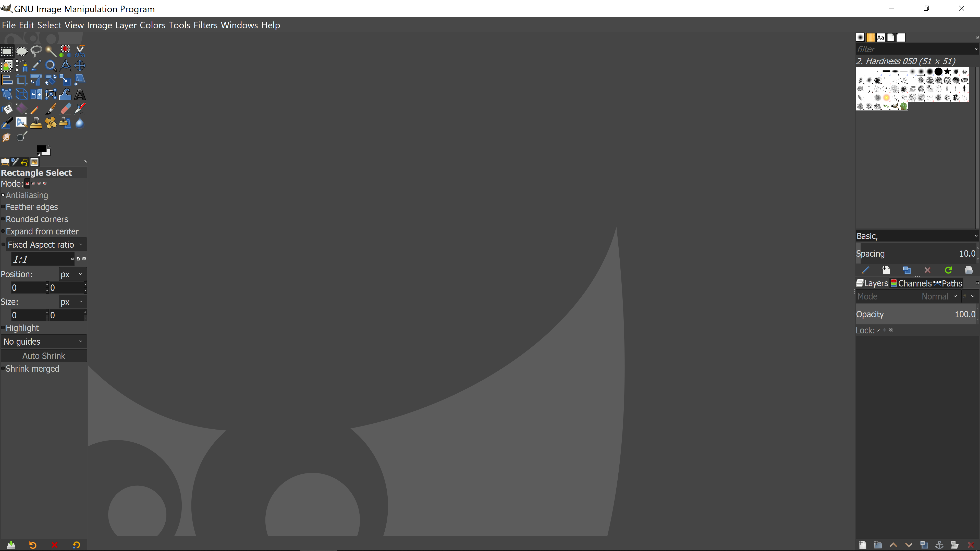Open the Fixed Aspect ratio dropdown
Image resolution: width=980 pixels, height=551 pixels.
46,245
